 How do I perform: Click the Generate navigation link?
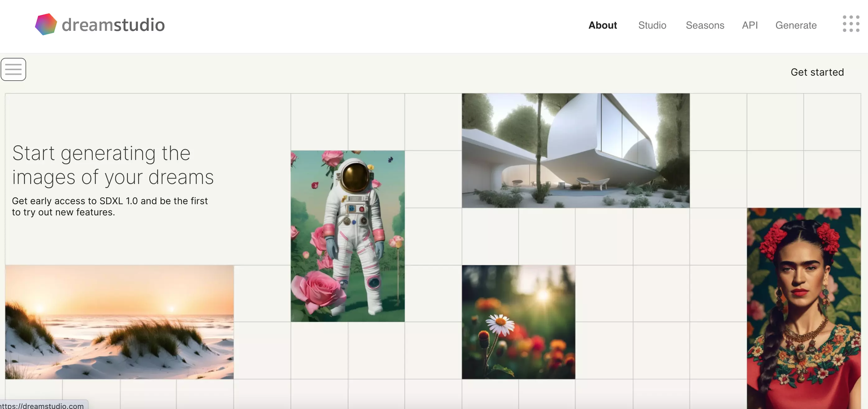[x=796, y=25]
